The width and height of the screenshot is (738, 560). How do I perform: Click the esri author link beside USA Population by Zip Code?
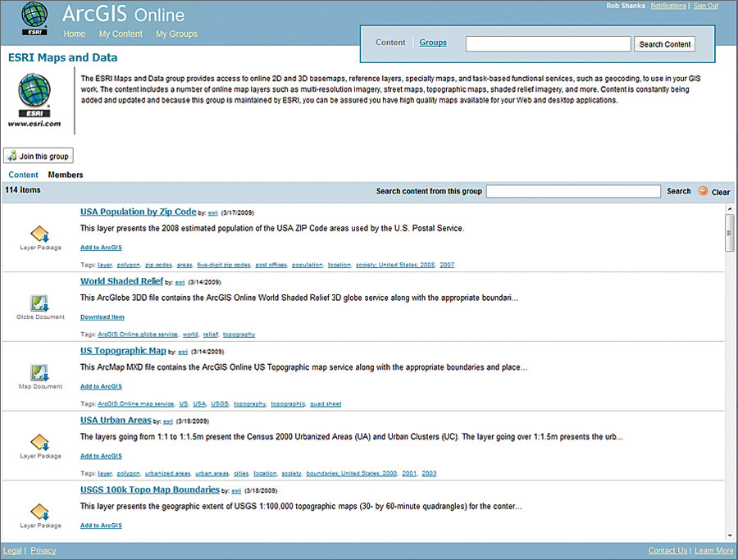[x=212, y=213]
